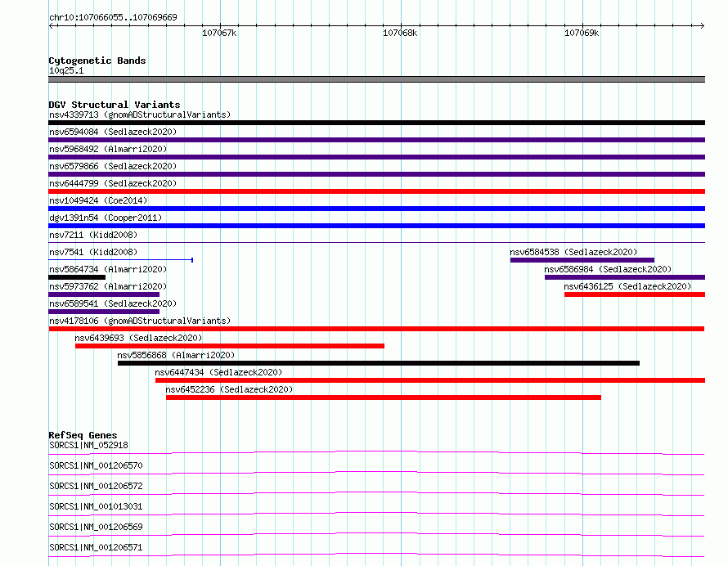Open variant nsv4339713 (gnomADStructuralVariants)
Image resolution: width=728 pixels, height=566 pixels.
point(140,115)
